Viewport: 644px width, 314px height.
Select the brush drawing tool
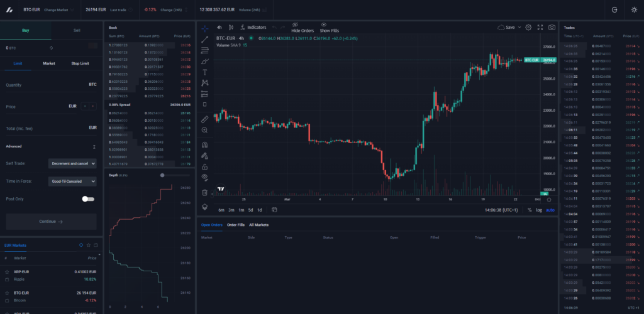(204, 62)
